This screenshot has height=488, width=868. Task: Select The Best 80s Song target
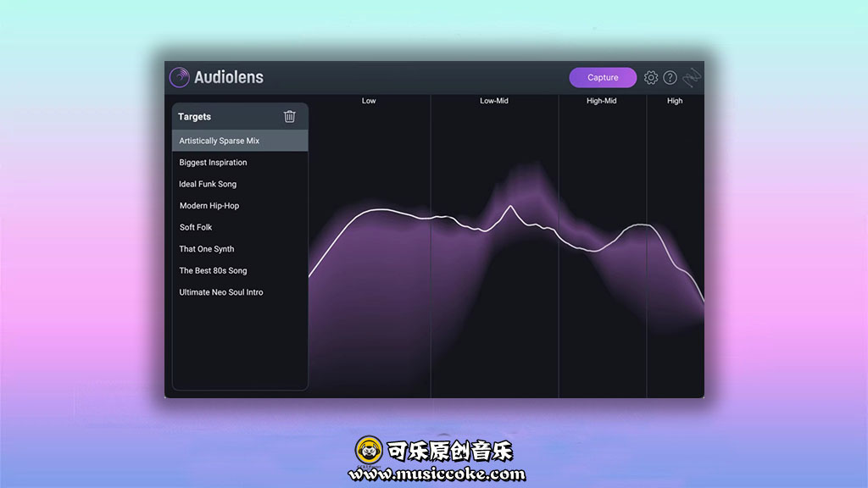tap(240, 270)
